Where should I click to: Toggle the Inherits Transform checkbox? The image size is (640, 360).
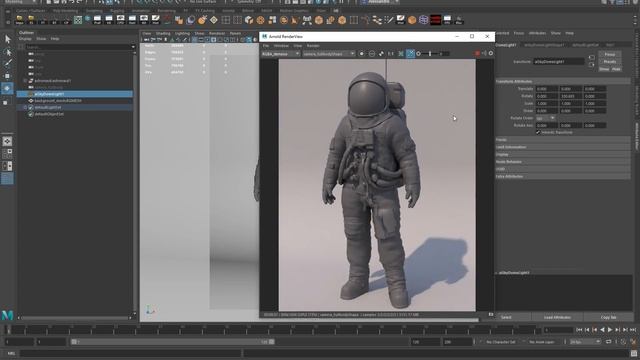[538, 132]
